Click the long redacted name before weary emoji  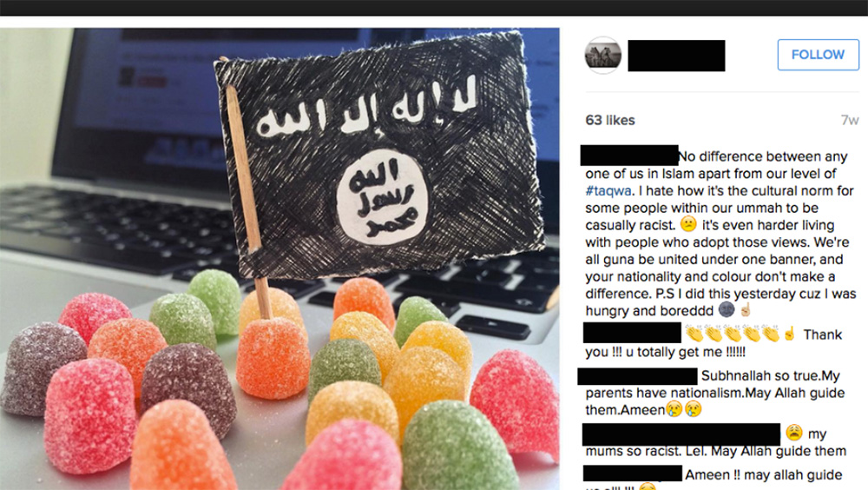pos(681,434)
